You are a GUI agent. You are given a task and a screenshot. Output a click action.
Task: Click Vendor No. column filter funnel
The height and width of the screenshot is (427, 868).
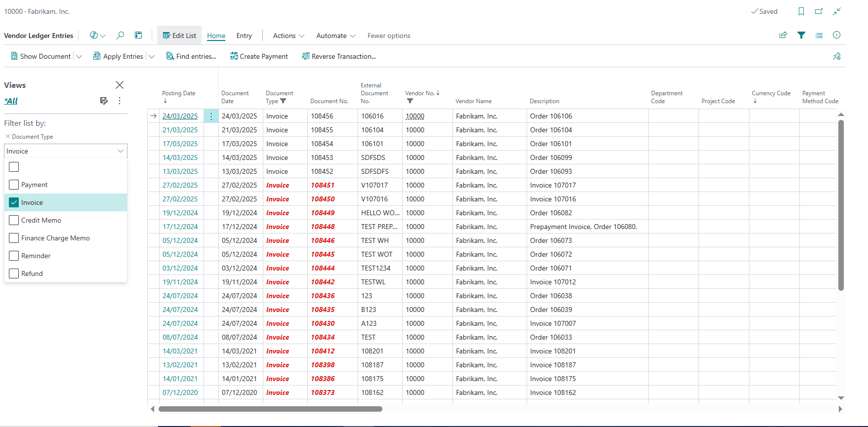click(410, 101)
